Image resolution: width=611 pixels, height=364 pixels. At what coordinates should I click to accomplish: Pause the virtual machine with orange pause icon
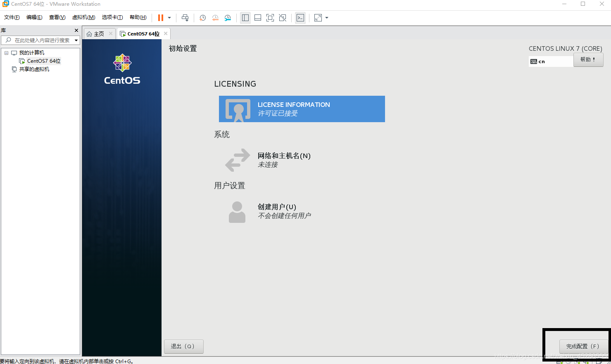161,18
